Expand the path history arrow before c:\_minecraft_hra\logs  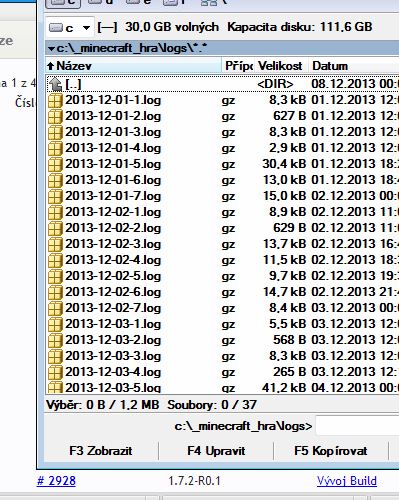coord(51,49)
